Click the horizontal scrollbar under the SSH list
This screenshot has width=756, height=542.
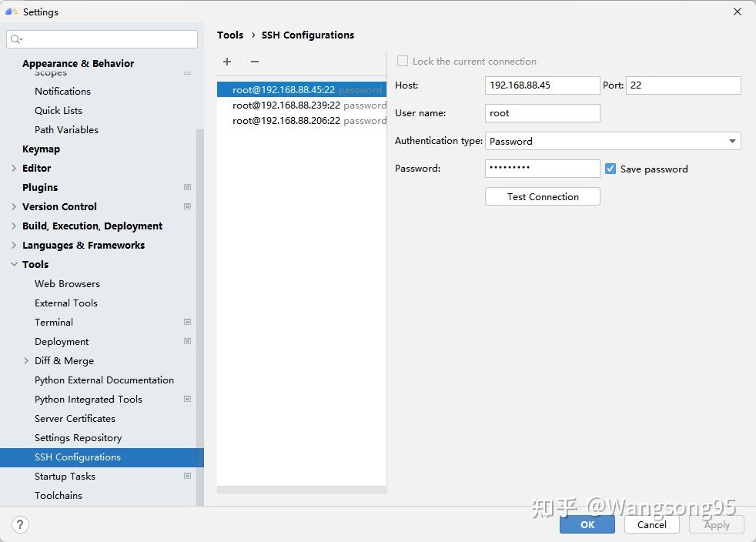pos(301,490)
